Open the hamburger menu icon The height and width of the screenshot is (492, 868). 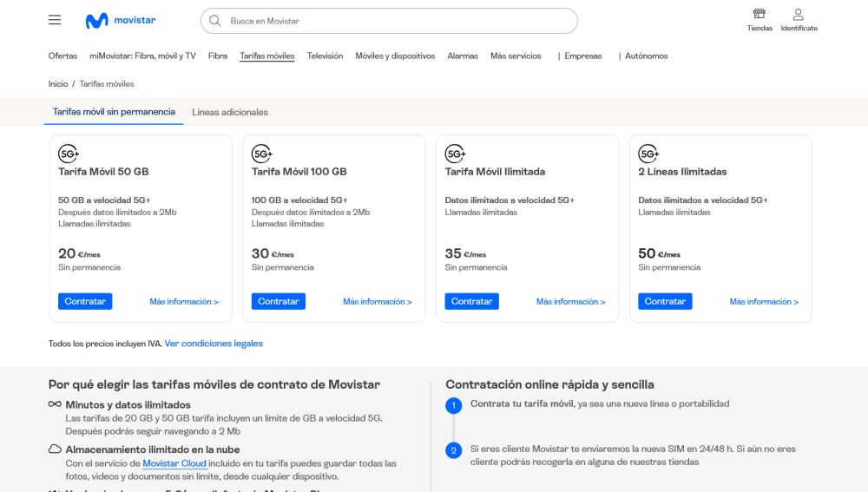coord(54,20)
